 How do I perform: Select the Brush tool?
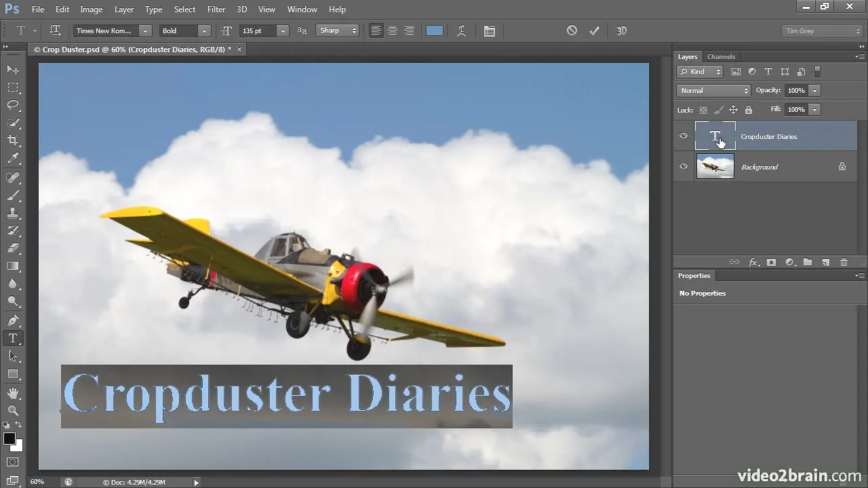[13, 195]
